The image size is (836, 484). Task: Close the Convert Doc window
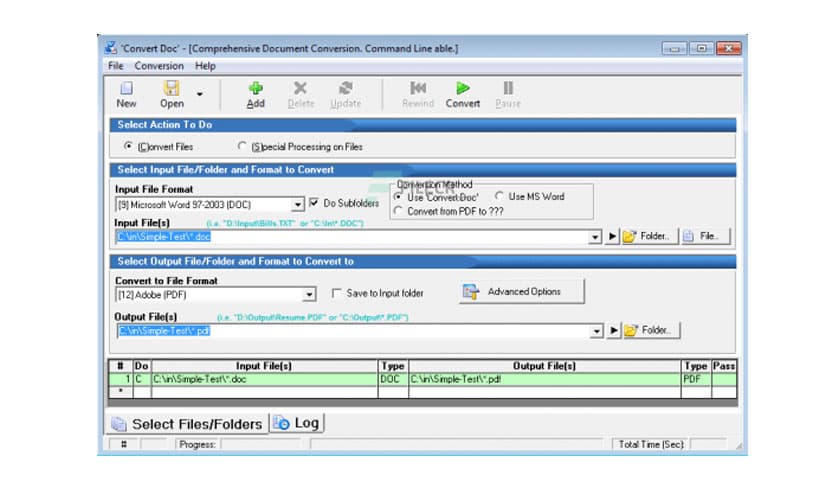[x=728, y=49]
